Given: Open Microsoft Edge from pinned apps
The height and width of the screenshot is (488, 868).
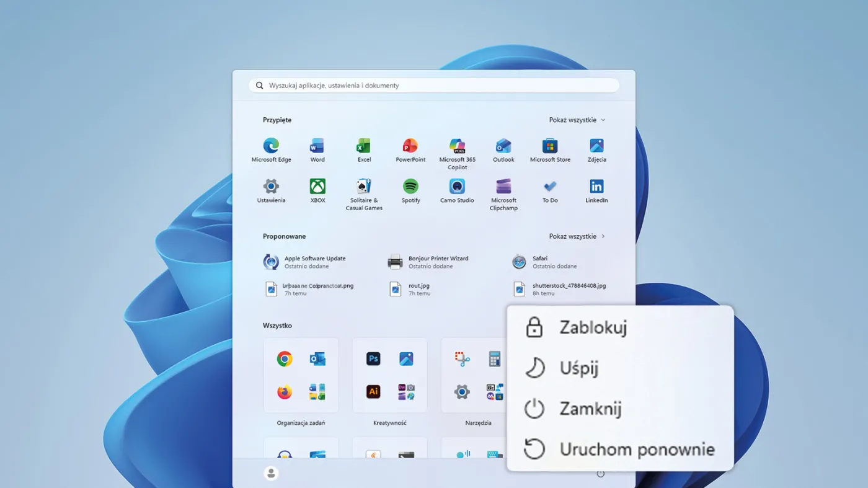Looking at the screenshot, I should (x=271, y=151).
